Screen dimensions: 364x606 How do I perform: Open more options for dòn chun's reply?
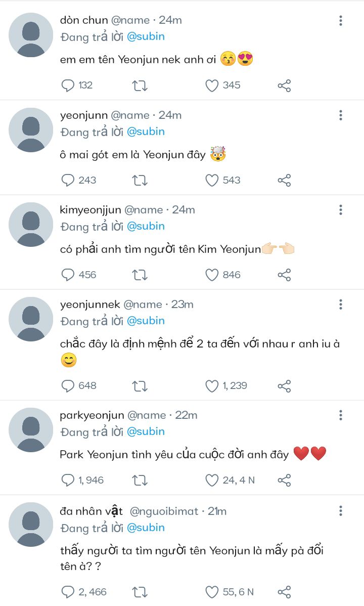coord(341,20)
